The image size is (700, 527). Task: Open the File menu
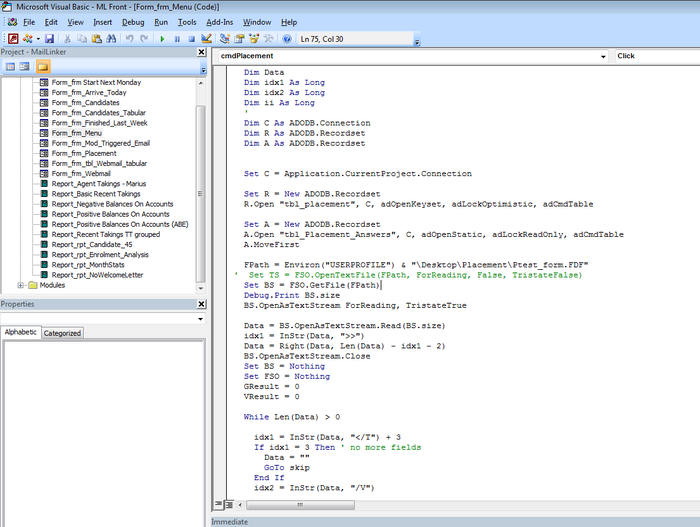click(29, 22)
